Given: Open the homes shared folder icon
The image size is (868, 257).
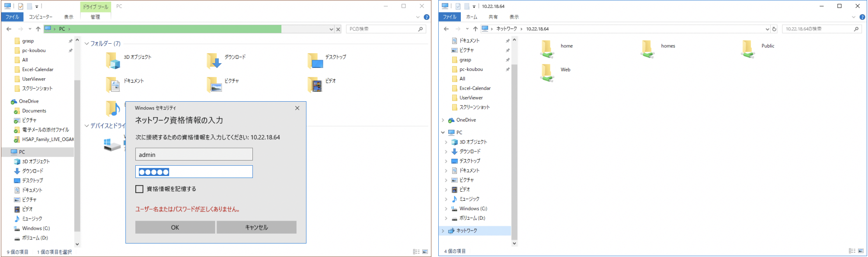Looking at the screenshot, I should point(647,49).
